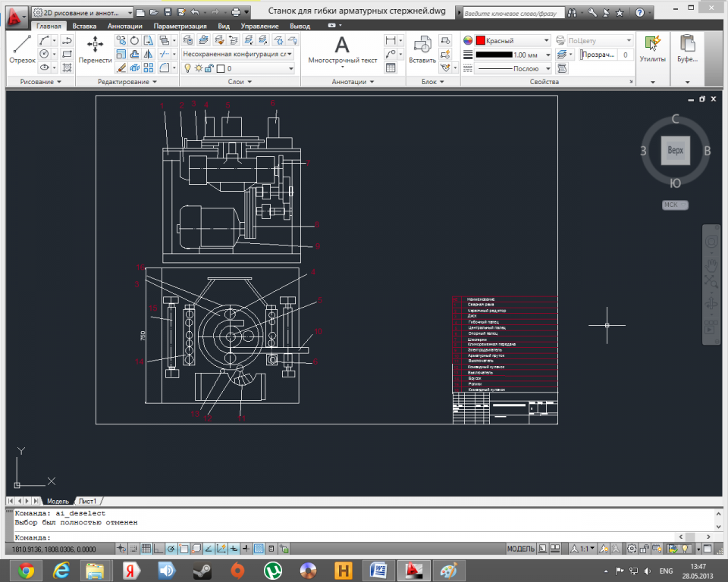Open the 2D рисование workspace dropdown
The image size is (728, 582).
click(x=83, y=13)
